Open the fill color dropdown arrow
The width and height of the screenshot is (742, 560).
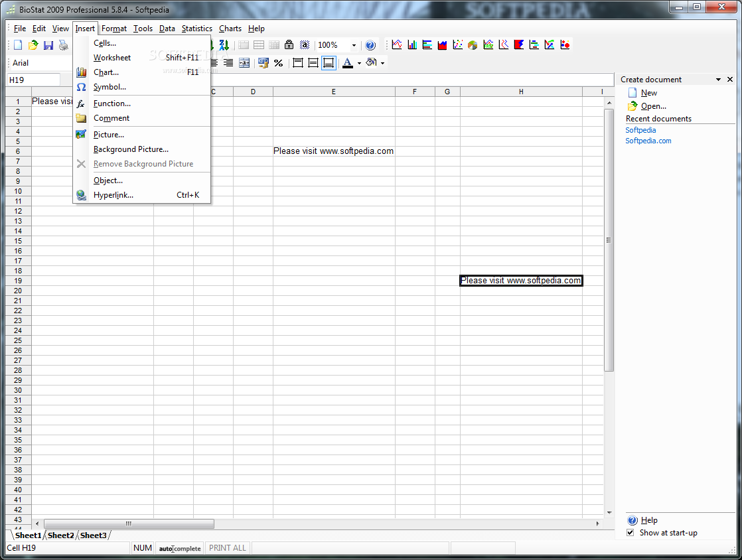(x=382, y=64)
